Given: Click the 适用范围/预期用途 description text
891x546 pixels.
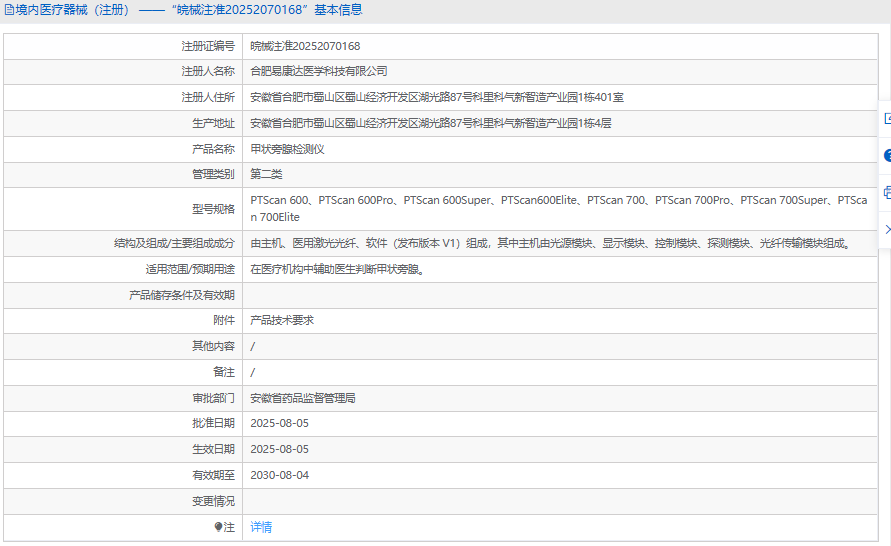Looking at the screenshot, I should [x=337, y=269].
